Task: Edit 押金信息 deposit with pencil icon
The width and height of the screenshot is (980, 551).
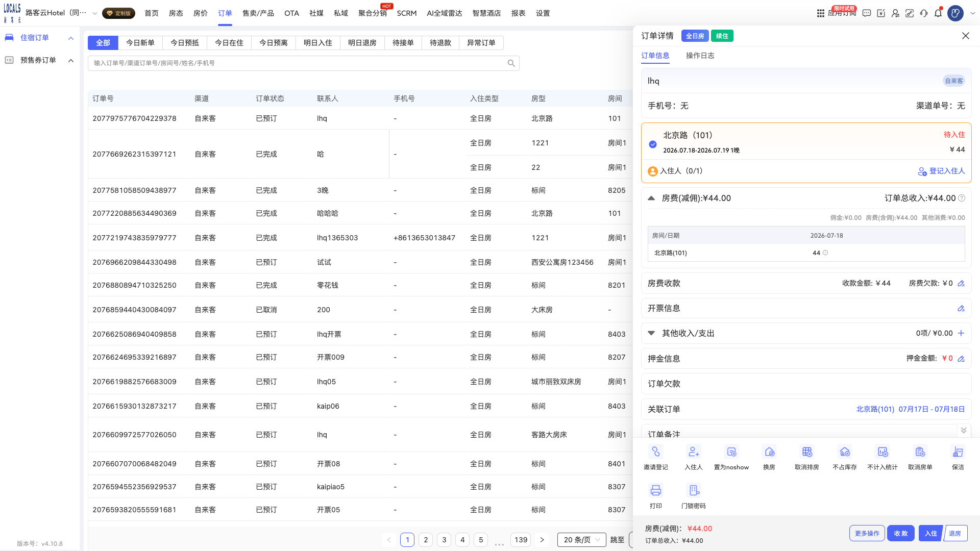Action: [x=961, y=359]
